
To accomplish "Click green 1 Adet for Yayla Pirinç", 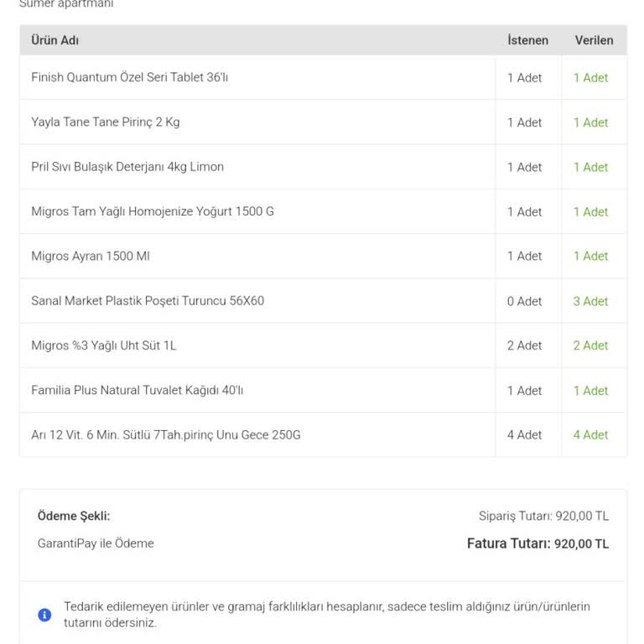I will [x=590, y=122].
